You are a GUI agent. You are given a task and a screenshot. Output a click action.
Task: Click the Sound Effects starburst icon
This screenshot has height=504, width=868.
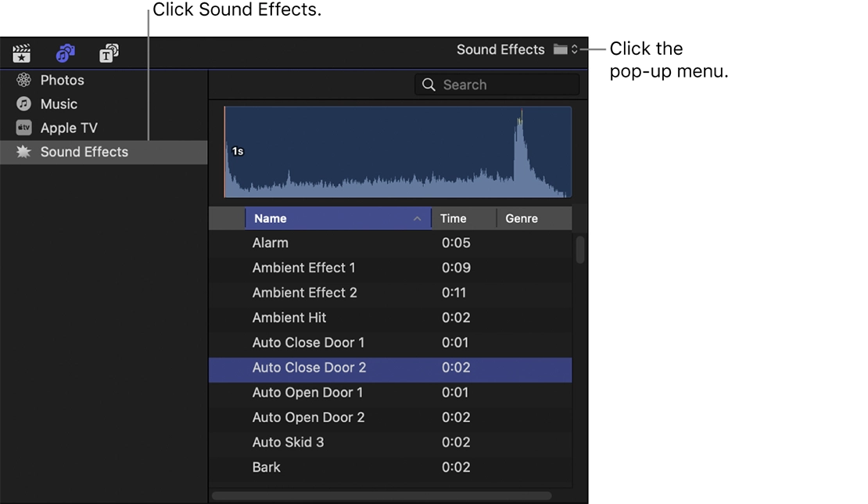click(23, 152)
